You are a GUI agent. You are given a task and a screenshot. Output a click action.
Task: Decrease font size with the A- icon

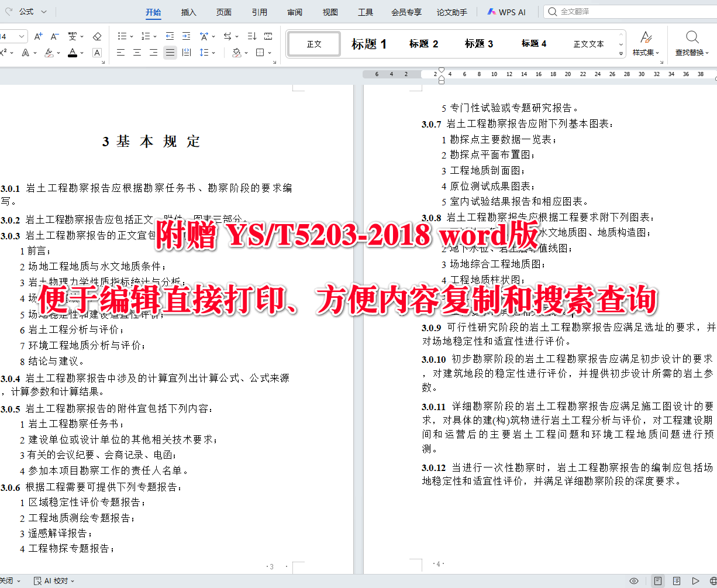point(54,36)
